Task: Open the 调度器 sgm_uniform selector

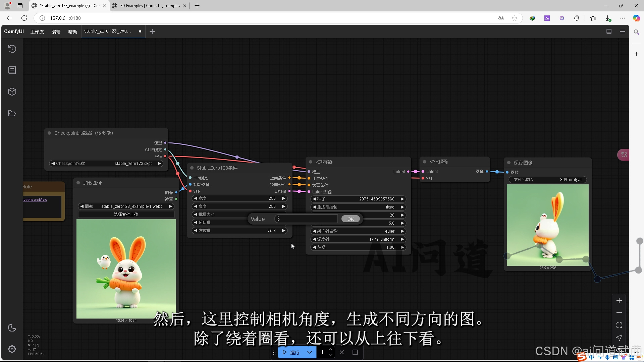Action: [358, 239]
